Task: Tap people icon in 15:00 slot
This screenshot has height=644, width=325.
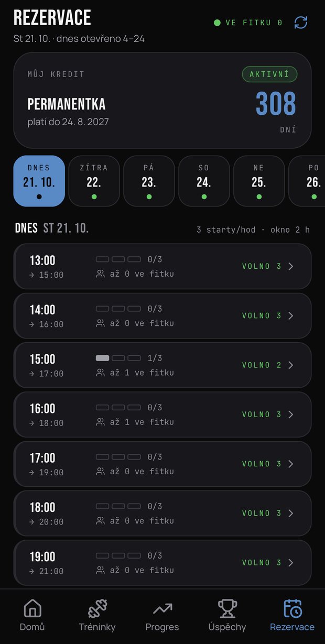Action: tap(101, 373)
